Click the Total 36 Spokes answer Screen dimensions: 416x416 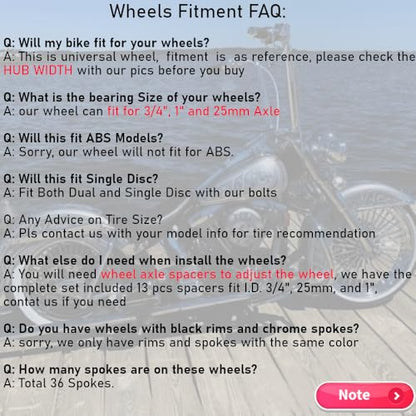coord(59,383)
